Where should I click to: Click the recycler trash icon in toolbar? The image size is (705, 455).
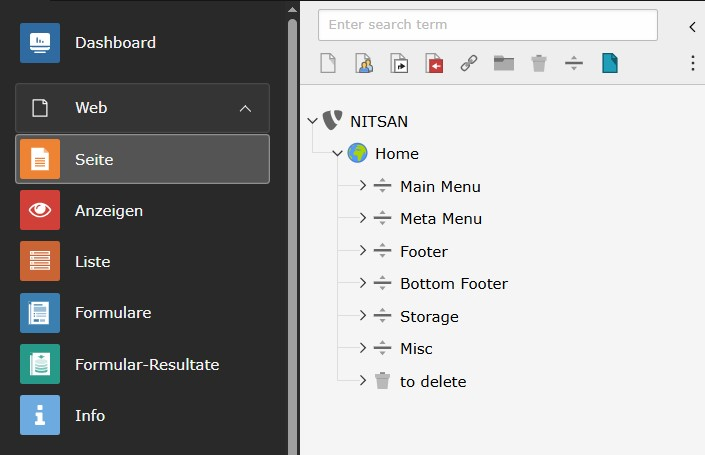[x=539, y=64]
